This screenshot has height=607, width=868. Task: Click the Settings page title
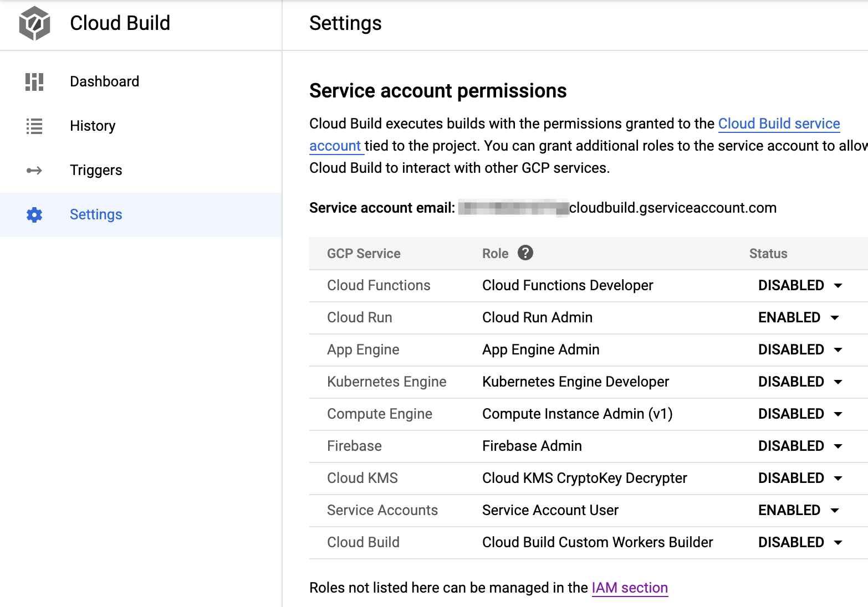pyautogui.click(x=345, y=23)
